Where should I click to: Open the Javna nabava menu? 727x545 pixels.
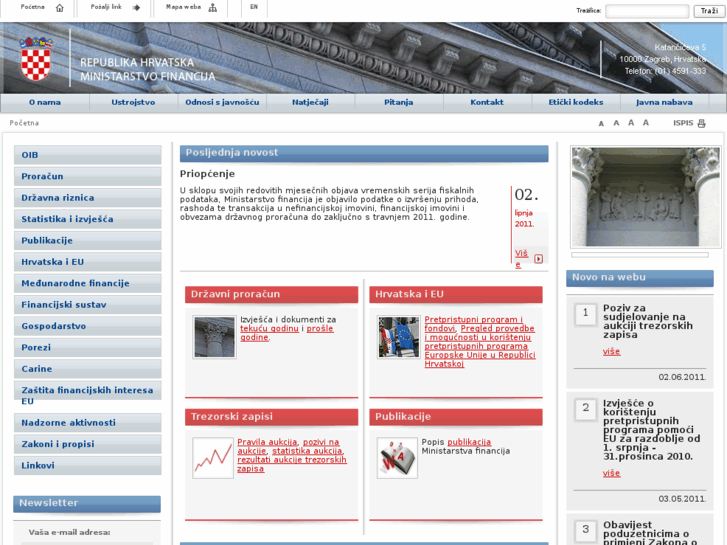click(664, 103)
